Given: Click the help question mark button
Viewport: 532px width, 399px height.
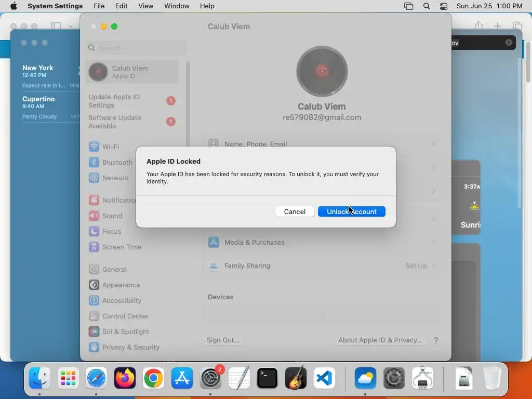Looking at the screenshot, I should click(x=436, y=340).
